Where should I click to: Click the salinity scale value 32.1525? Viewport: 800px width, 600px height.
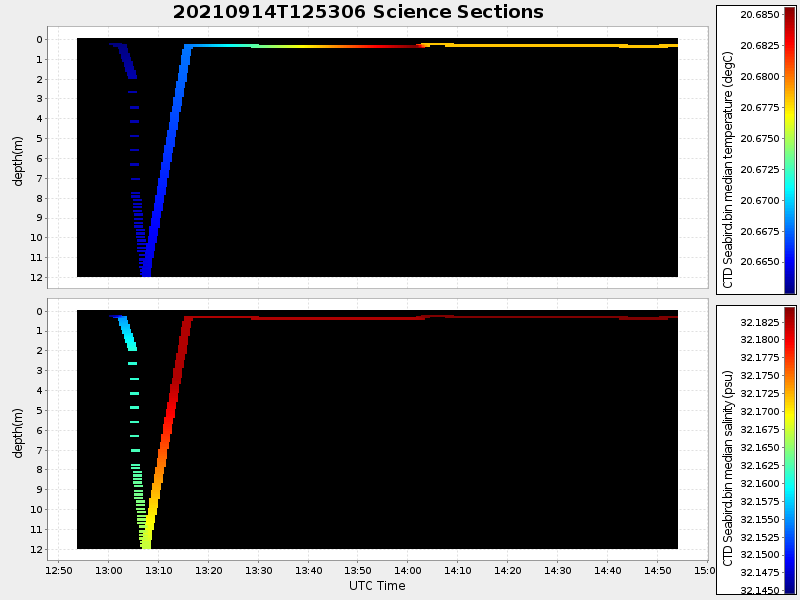tap(760, 538)
